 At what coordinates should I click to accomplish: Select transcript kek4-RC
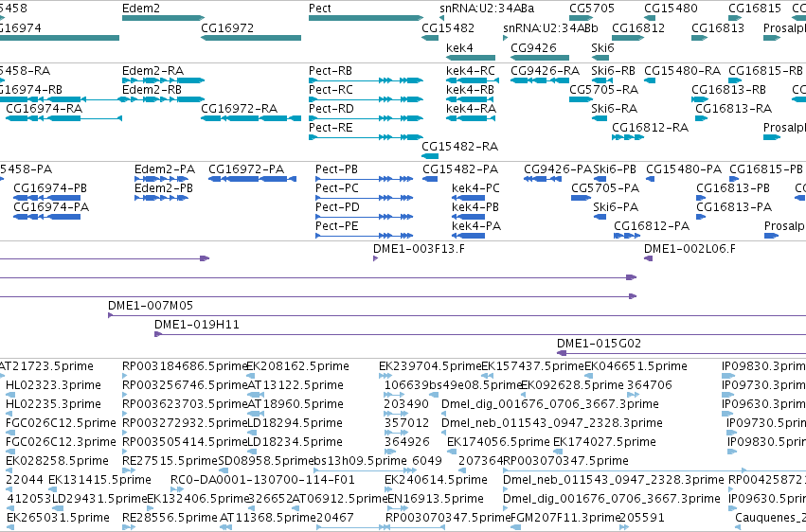click(473, 80)
